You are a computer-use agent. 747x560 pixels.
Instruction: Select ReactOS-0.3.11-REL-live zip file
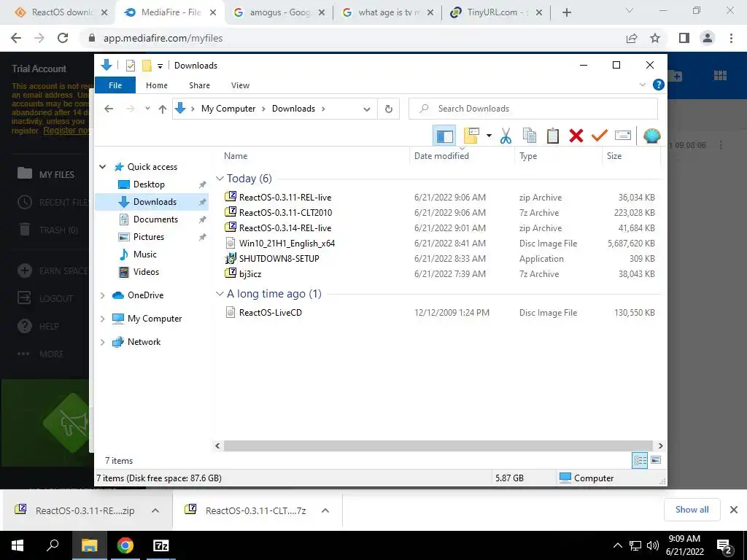(x=285, y=197)
